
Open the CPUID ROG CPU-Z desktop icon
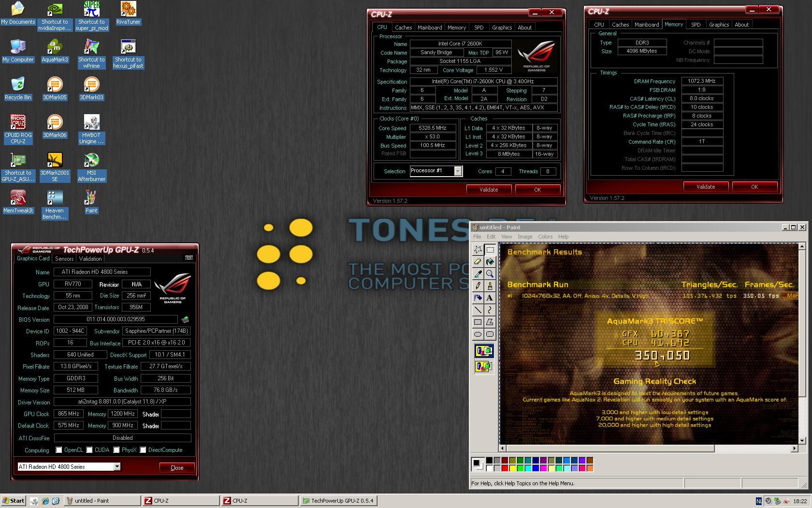pos(18,130)
